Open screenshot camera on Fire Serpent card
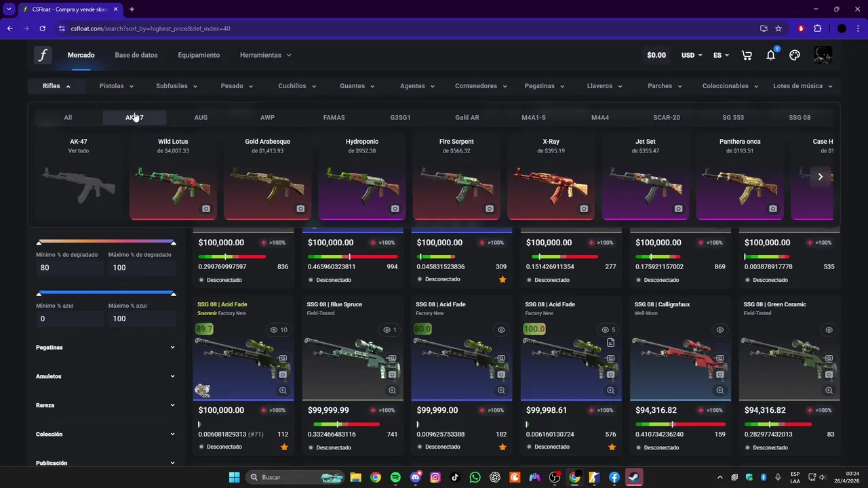The image size is (868, 488). click(490, 209)
